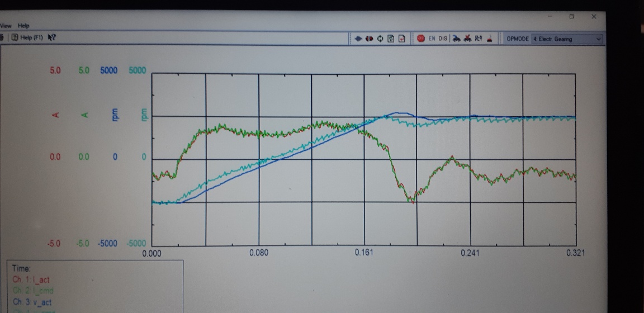Click the blue motor icon after DIS

pos(456,39)
